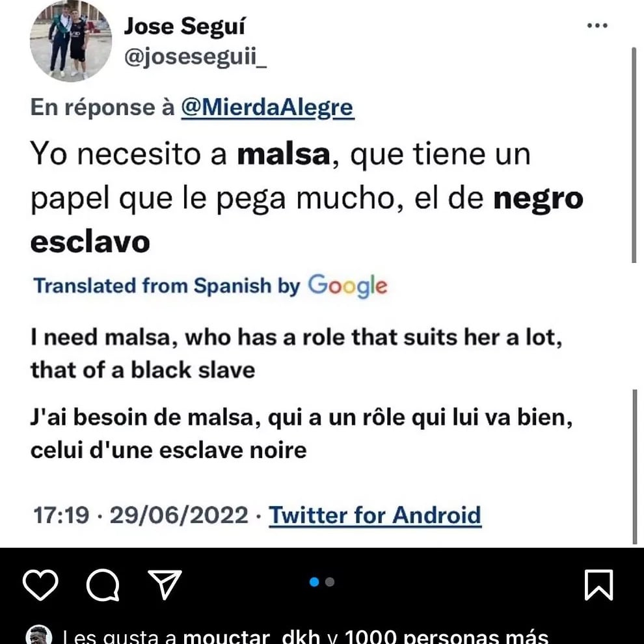Open comments with the speech bubble icon
Image resolution: width=644 pixels, height=644 pixels.
[102, 584]
